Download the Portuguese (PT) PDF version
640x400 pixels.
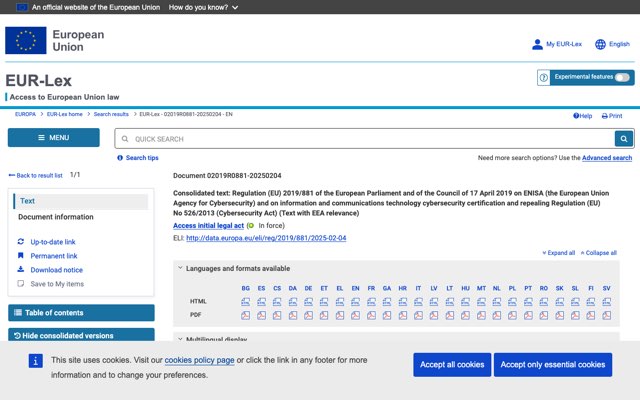(528, 316)
